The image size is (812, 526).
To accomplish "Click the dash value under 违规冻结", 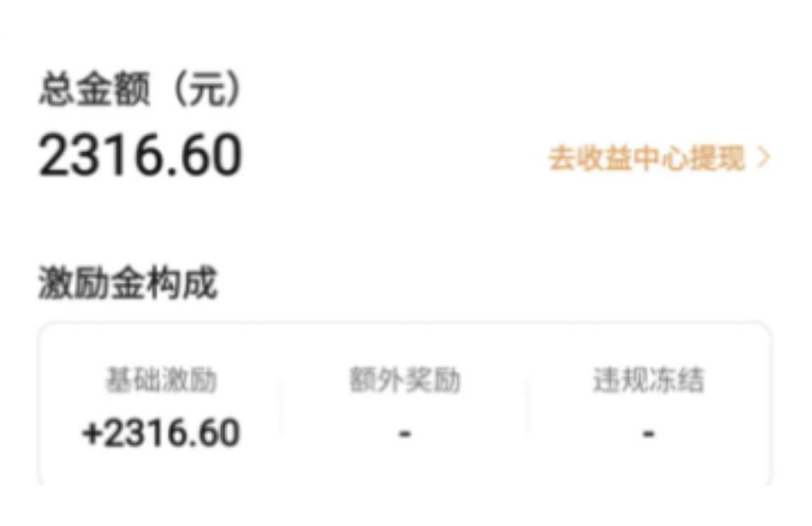I will tap(648, 434).
